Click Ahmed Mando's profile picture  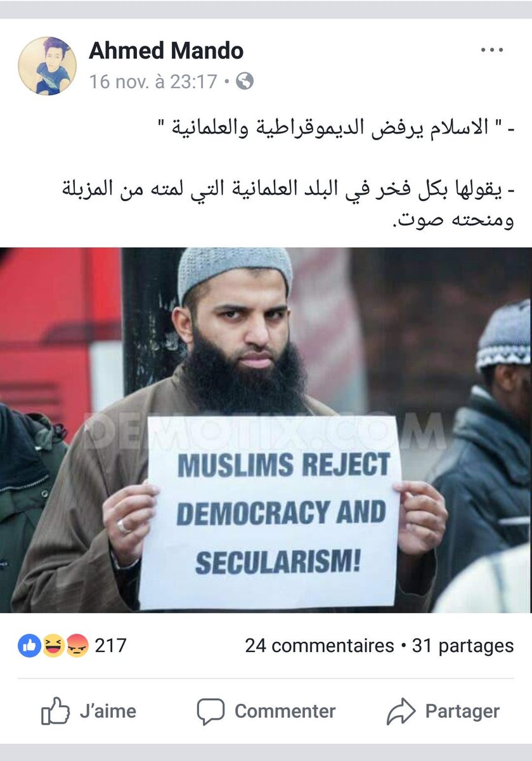coord(47,66)
